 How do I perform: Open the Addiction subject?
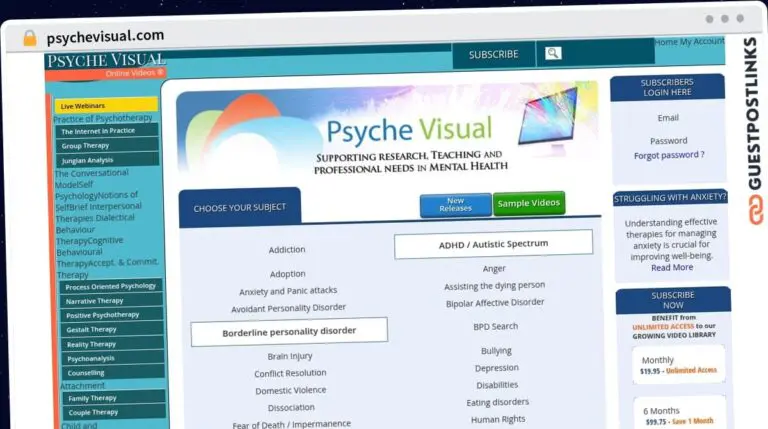tap(287, 250)
